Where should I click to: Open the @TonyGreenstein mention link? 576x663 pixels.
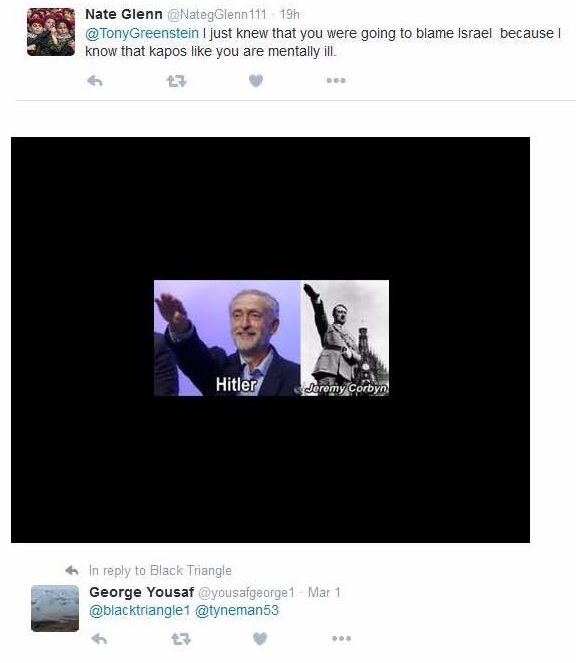[x=142, y=33]
